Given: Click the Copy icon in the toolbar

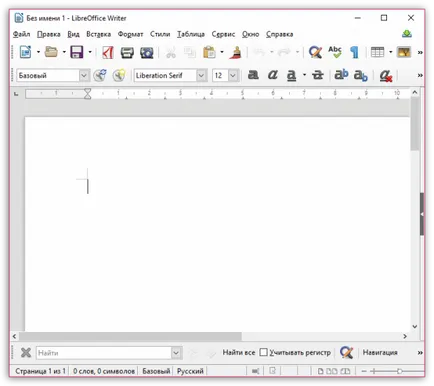Looking at the screenshot, I should click(x=190, y=52).
